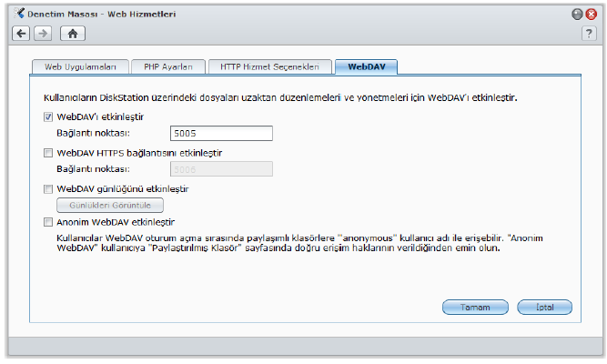Enable the Anonim WebDAV etkinleştir checkbox
The height and width of the screenshot is (364, 607).
pos(48,221)
